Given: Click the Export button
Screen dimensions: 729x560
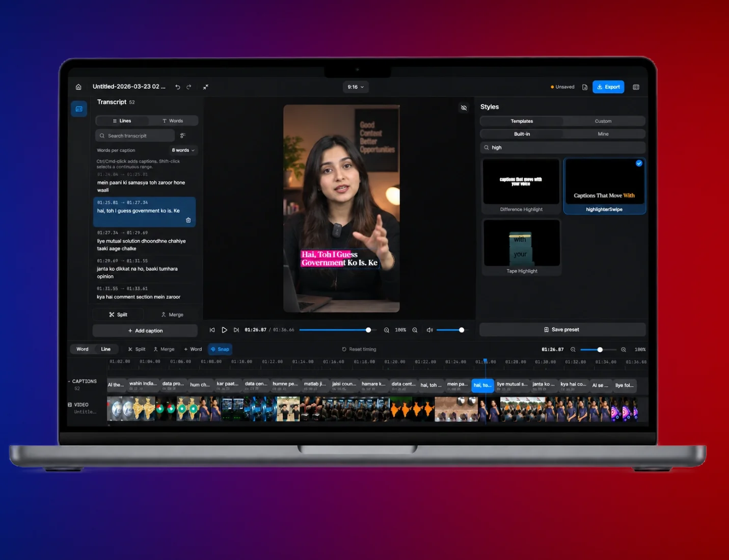Looking at the screenshot, I should point(608,87).
